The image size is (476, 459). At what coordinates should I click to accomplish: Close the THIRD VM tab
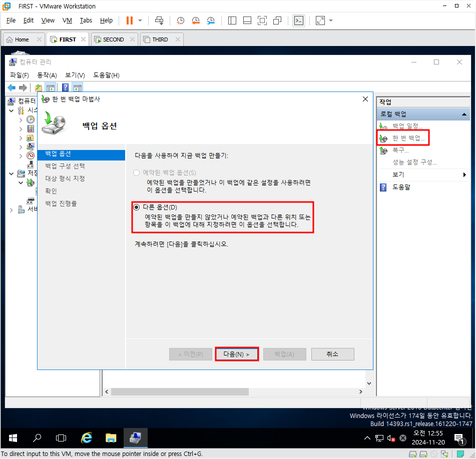(x=178, y=39)
